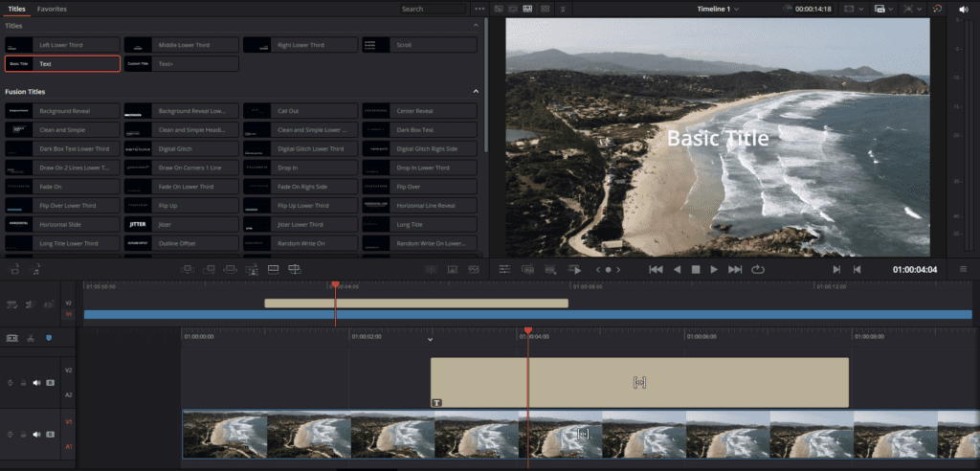Viewport: 980px width, 471px height.
Task: Toggle loop playback
Action: (x=758, y=270)
